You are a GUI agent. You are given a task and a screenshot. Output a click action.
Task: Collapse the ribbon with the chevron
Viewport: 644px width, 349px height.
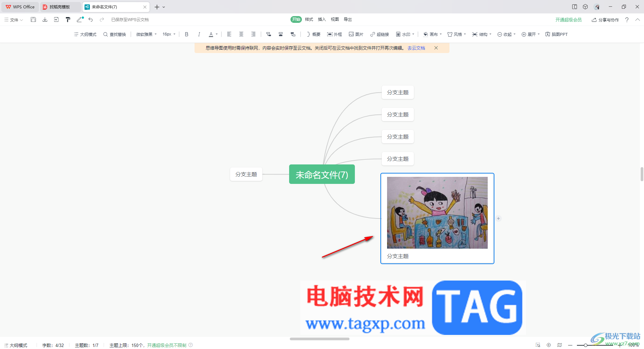[638, 20]
